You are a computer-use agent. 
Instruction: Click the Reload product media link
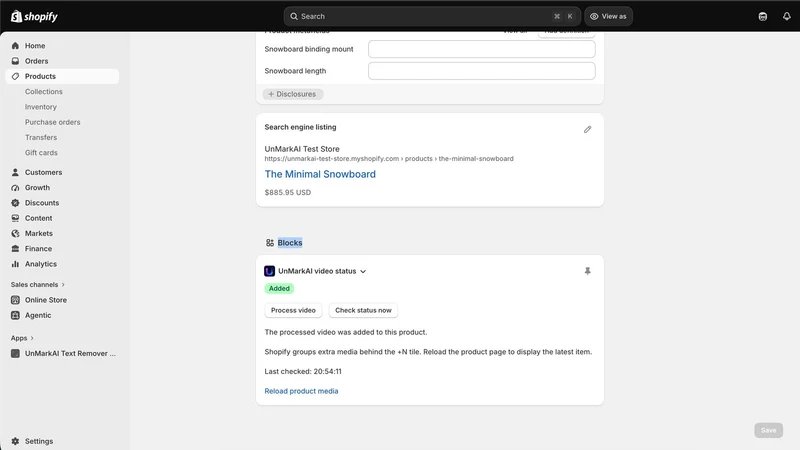301,391
